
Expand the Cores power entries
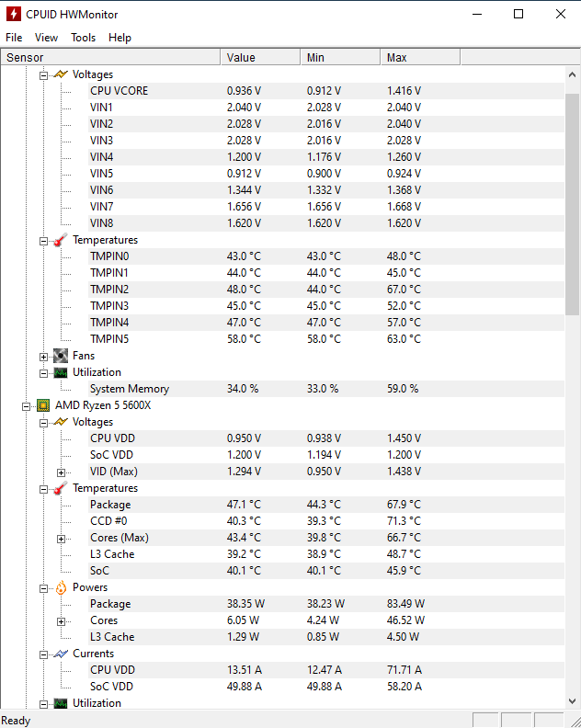pos(61,621)
